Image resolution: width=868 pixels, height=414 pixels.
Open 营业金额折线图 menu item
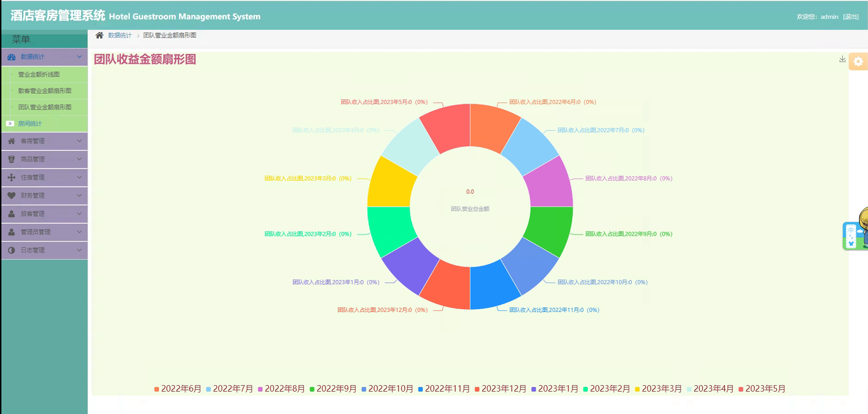tap(39, 75)
